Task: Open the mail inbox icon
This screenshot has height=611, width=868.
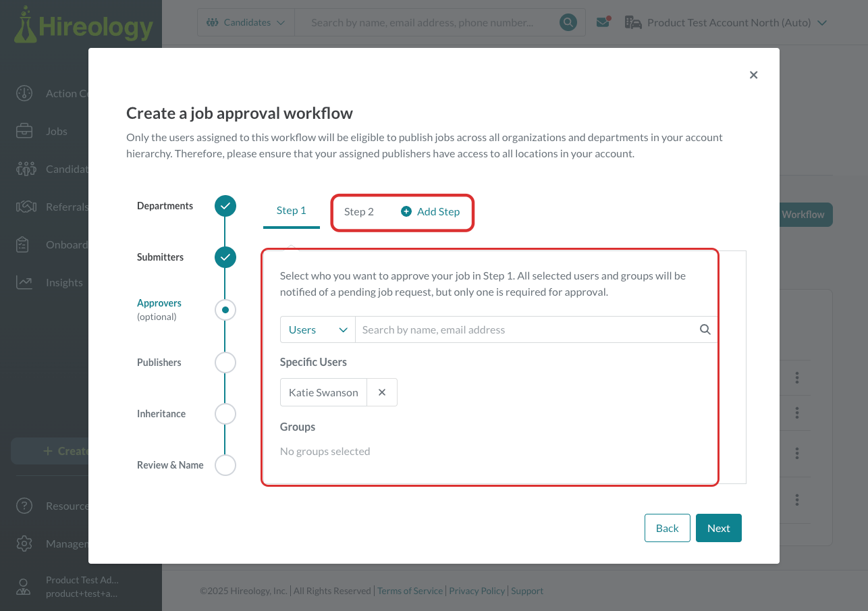Action: (603, 22)
